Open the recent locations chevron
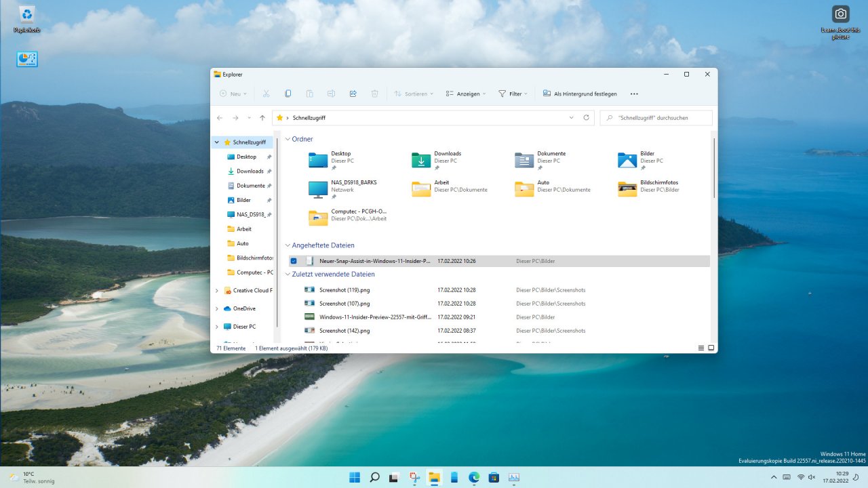Screen dimensions: 868x488 pos(249,118)
